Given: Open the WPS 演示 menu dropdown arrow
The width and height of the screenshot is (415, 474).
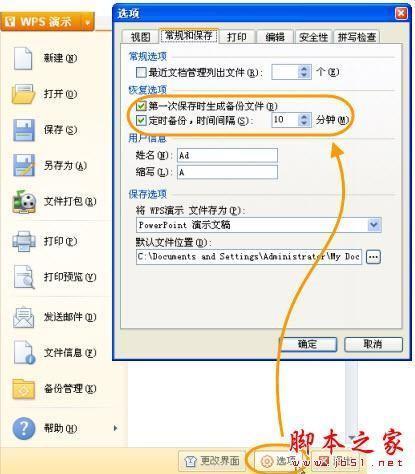Looking at the screenshot, I should pos(88,23).
